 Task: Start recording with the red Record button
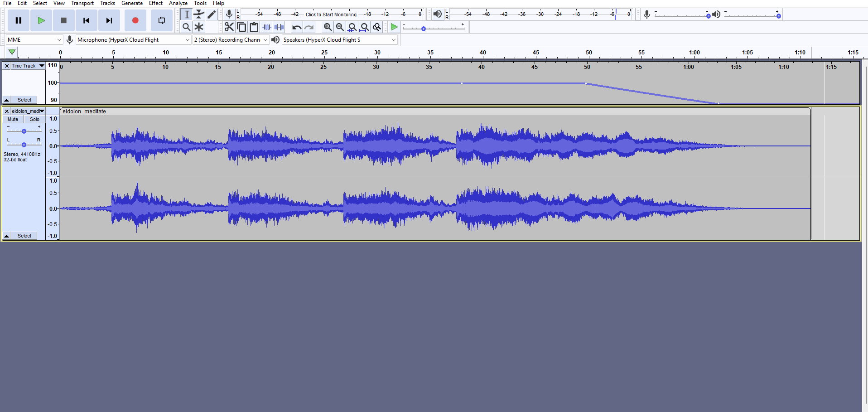point(135,20)
